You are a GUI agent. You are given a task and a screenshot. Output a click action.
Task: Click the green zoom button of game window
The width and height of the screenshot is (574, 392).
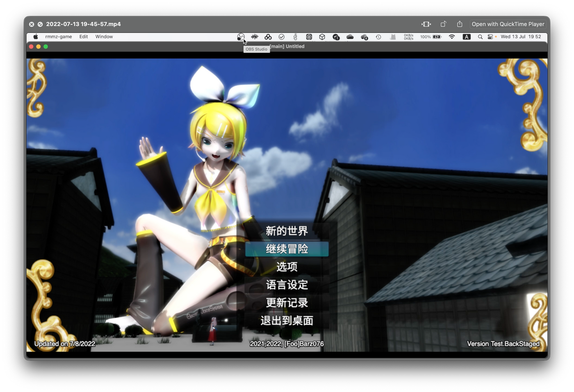point(46,47)
